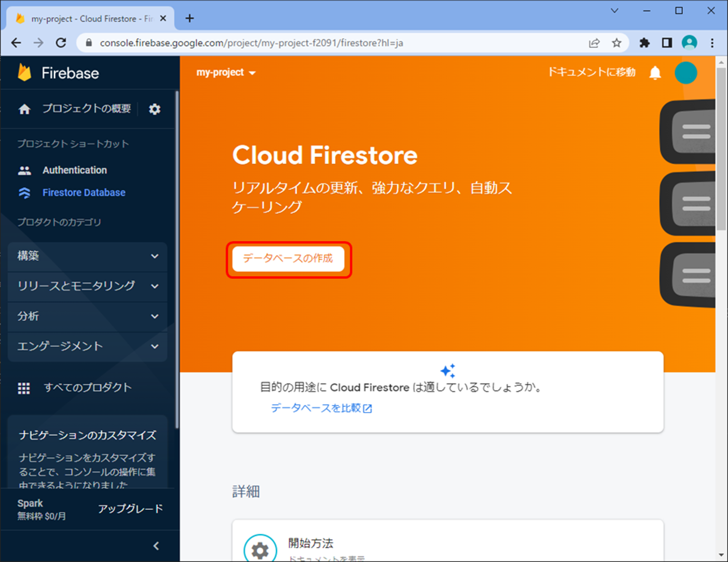Screen dimensions: 728x562
Task: Click the 無料枠 $0/月 text
Action: click(x=42, y=517)
